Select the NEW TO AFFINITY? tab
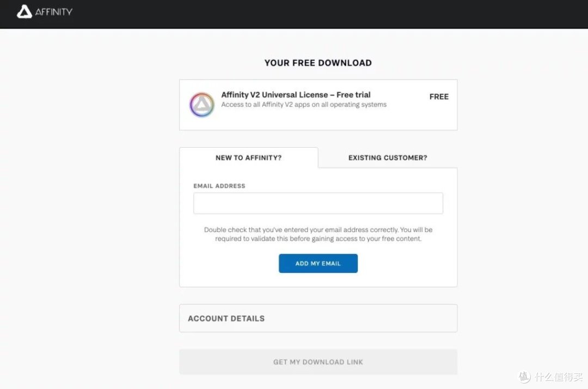Viewport: 588px width, 389px height. coord(248,157)
